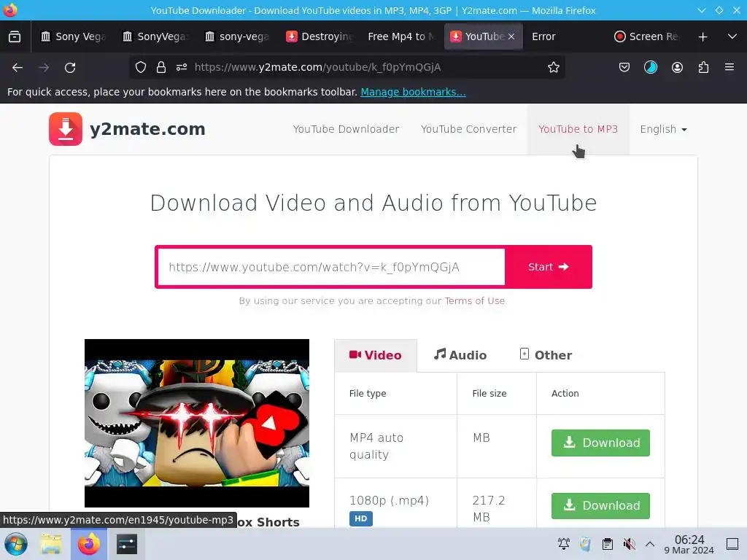Click the YouTube URL input field

(331, 267)
